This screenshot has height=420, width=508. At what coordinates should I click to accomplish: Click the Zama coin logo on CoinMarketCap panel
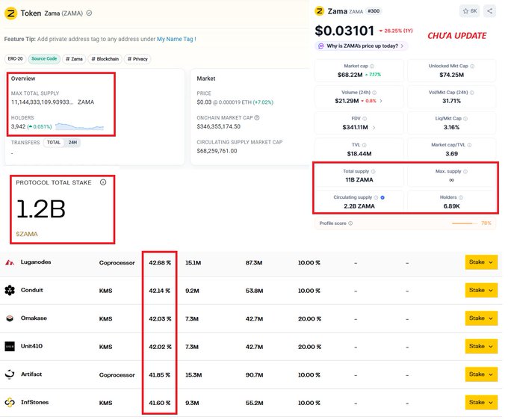click(320, 11)
